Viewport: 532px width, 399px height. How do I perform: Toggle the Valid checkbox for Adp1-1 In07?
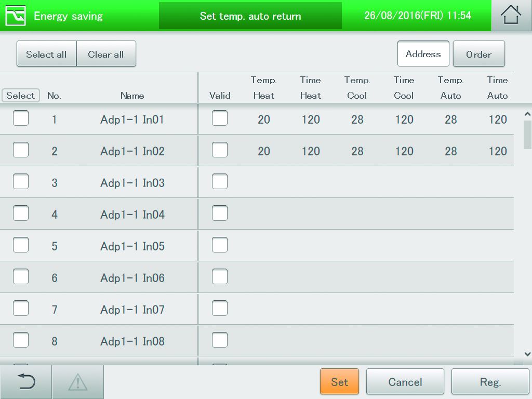pyautogui.click(x=220, y=309)
